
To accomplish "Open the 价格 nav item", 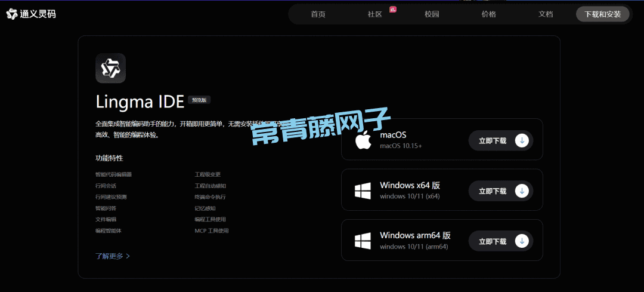I will (x=489, y=14).
